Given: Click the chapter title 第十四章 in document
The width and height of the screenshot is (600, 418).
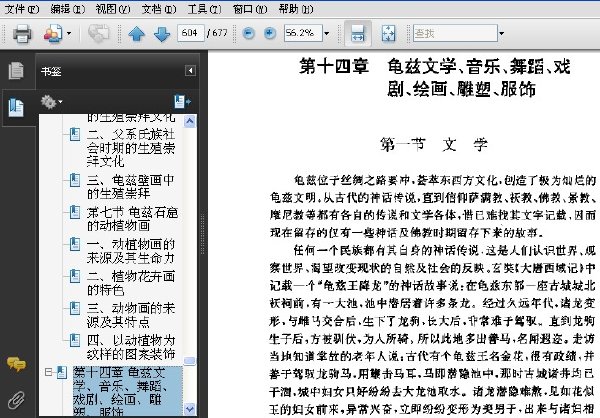Looking at the screenshot, I should coord(334,66).
